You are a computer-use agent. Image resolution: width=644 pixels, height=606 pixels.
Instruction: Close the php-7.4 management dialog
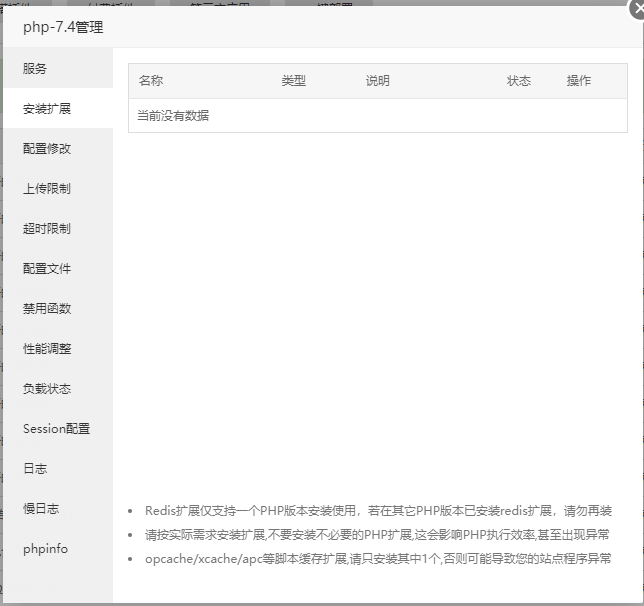pos(638,9)
